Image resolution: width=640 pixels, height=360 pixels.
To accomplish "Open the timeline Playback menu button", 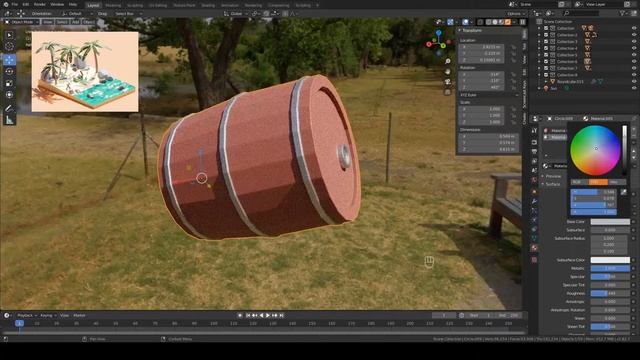I will click(x=27, y=315).
